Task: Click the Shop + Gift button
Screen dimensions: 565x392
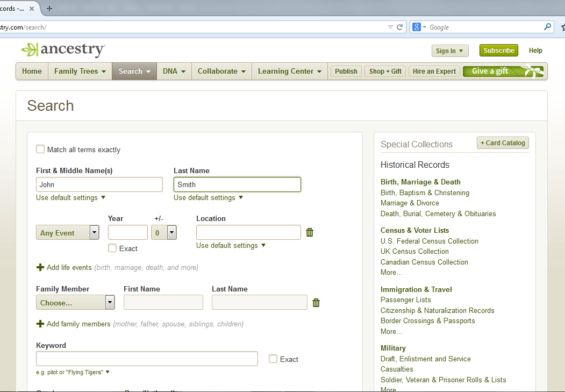Action: [385, 72]
